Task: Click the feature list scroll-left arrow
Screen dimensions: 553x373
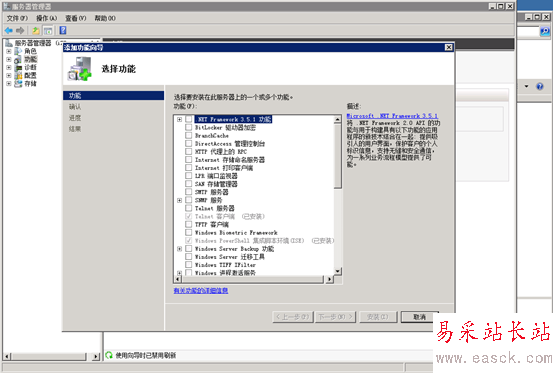Action: 178,279
